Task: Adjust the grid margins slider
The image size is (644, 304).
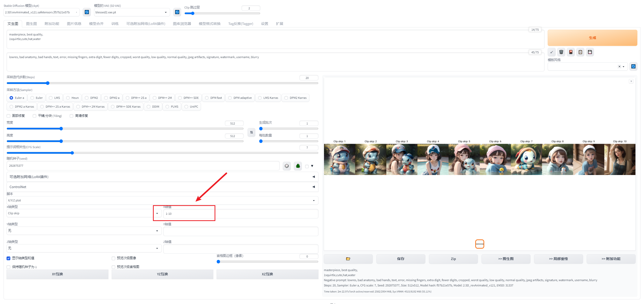Action: pyautogui.click(x=267, y=262)
